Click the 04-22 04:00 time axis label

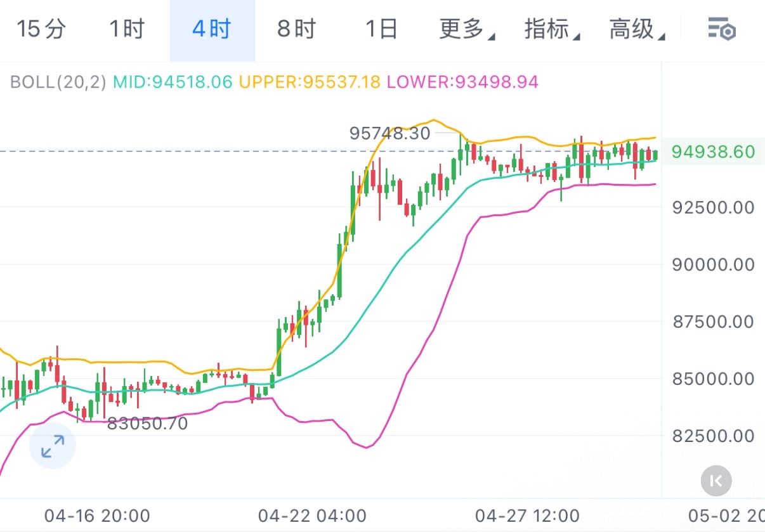(311, 516)
